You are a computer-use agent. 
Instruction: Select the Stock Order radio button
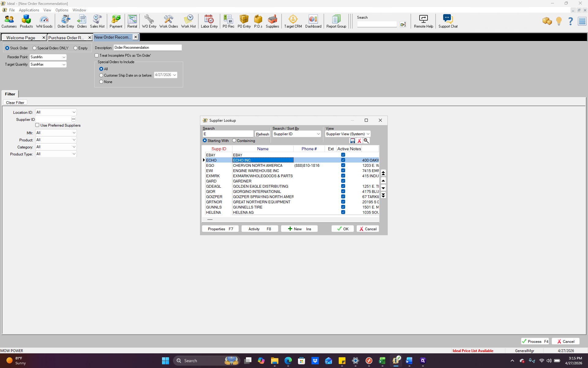tap(7, 48)
